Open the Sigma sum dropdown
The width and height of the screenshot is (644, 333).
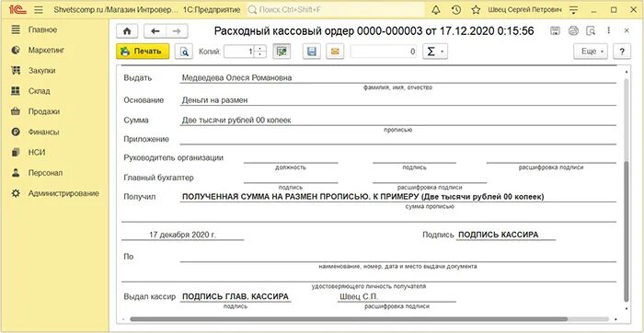435,52
